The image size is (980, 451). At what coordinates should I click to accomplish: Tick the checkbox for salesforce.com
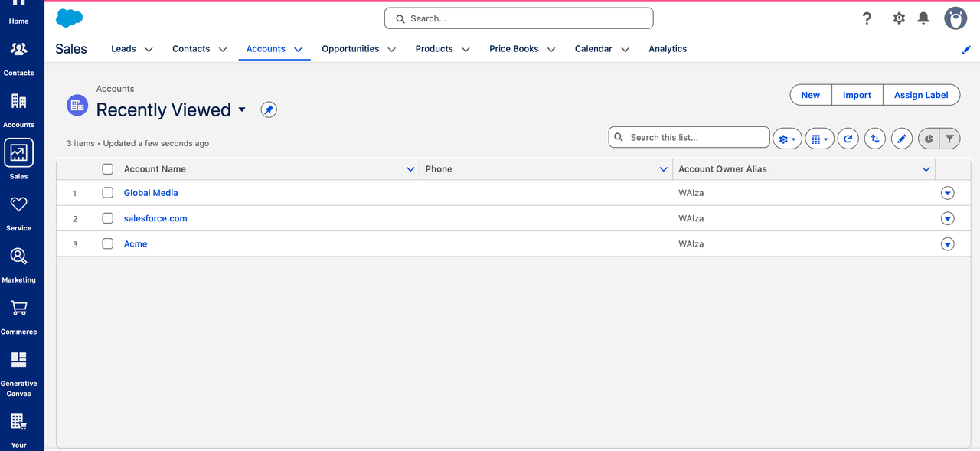point(108,218)
